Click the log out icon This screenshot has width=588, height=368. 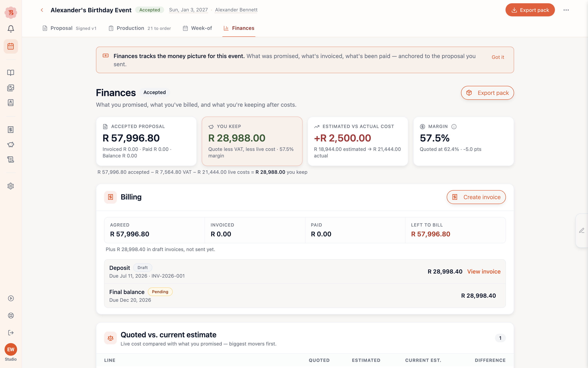(x=11, y=333)
